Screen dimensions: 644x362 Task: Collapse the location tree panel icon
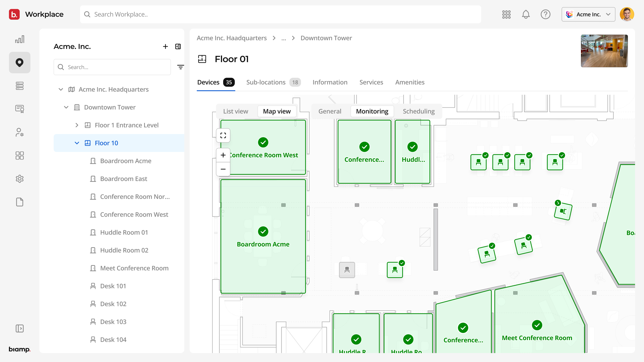point(178,46)
